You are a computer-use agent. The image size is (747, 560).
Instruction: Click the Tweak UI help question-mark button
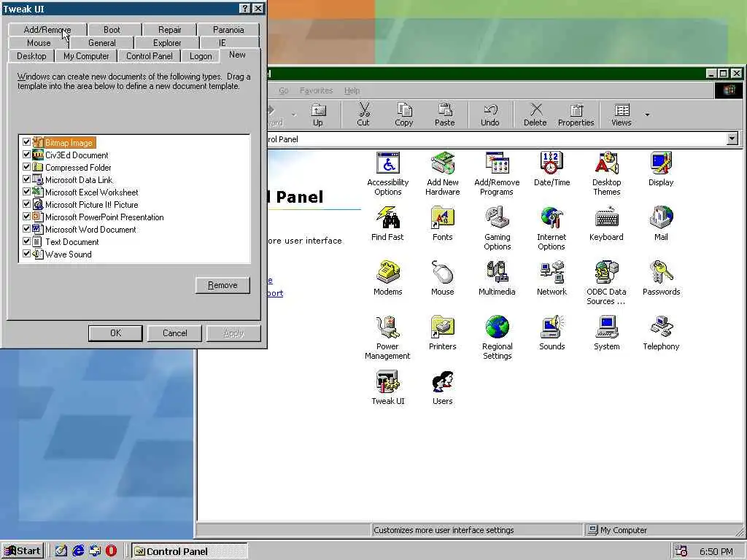(x=244, y=9)
